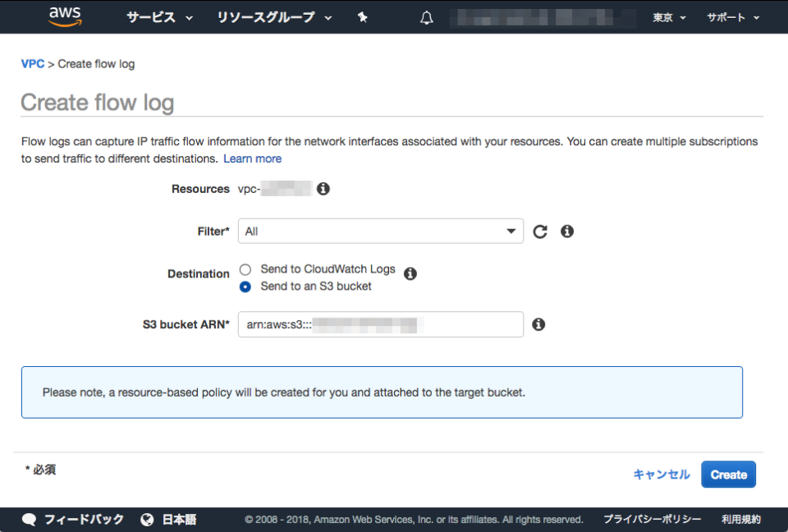Click the AWS home logo
The image size is (788, 532).
[x=64, y=16]
